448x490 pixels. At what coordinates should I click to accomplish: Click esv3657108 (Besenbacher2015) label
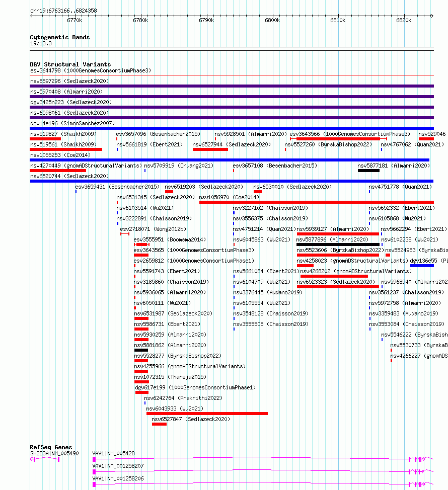coord(275,166)
